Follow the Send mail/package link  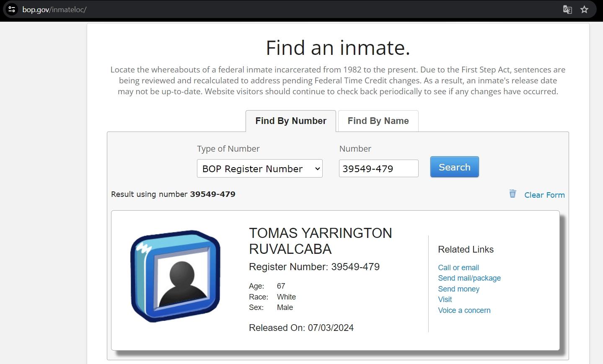469,278
